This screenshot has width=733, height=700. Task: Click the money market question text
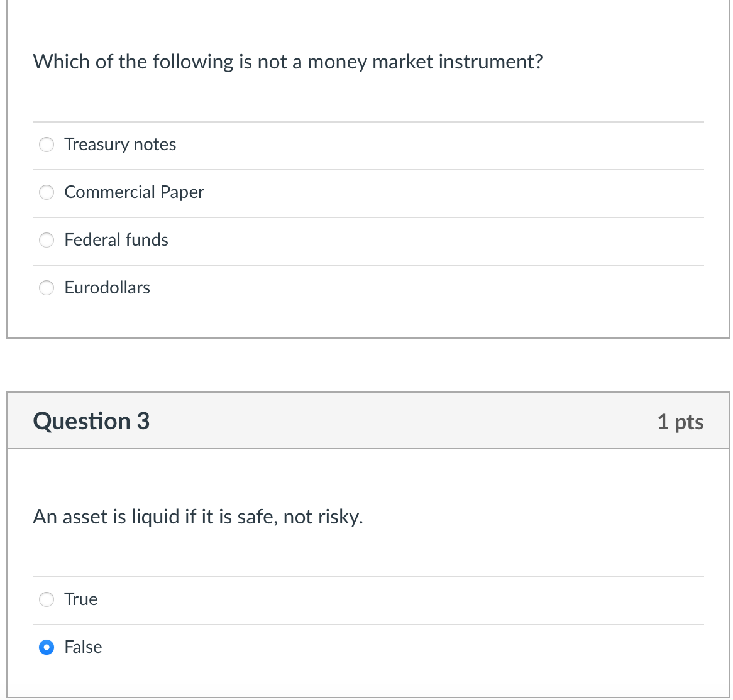pyautogui.click(x=288, y=62)
